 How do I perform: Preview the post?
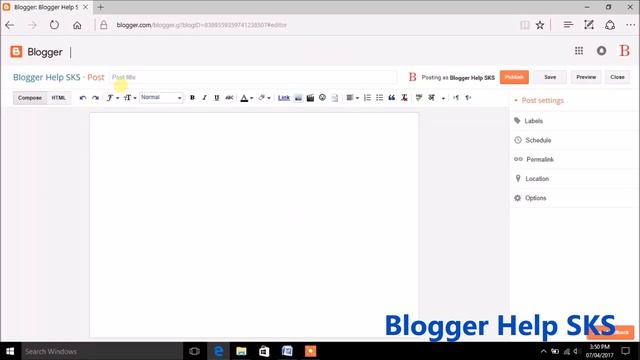click(586, 77)
